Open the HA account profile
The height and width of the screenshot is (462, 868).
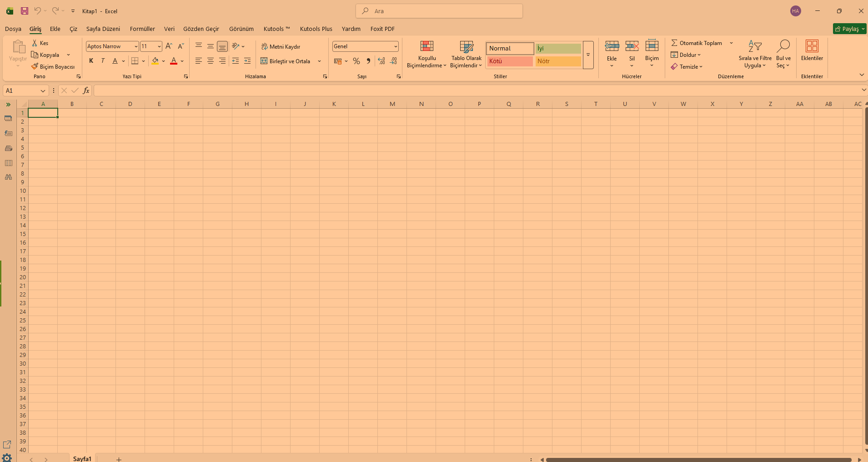(796, 11)
